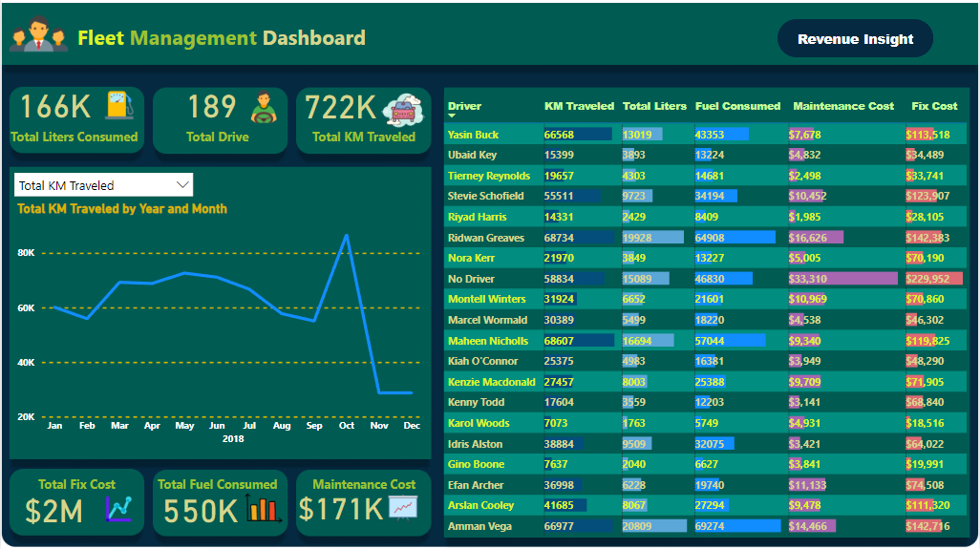
Task: Click the car smoke cloud icon
Action: [403, 110]
